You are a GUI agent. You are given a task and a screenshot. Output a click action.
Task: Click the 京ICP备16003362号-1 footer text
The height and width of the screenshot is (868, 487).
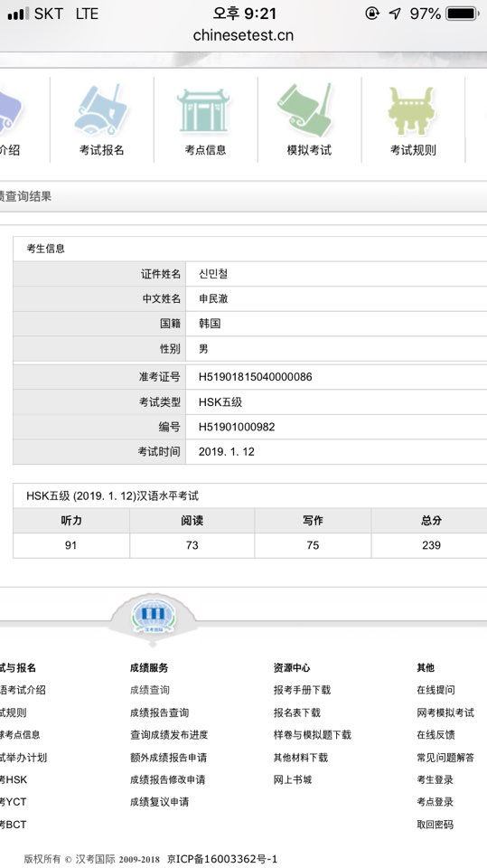pos(222,859)
